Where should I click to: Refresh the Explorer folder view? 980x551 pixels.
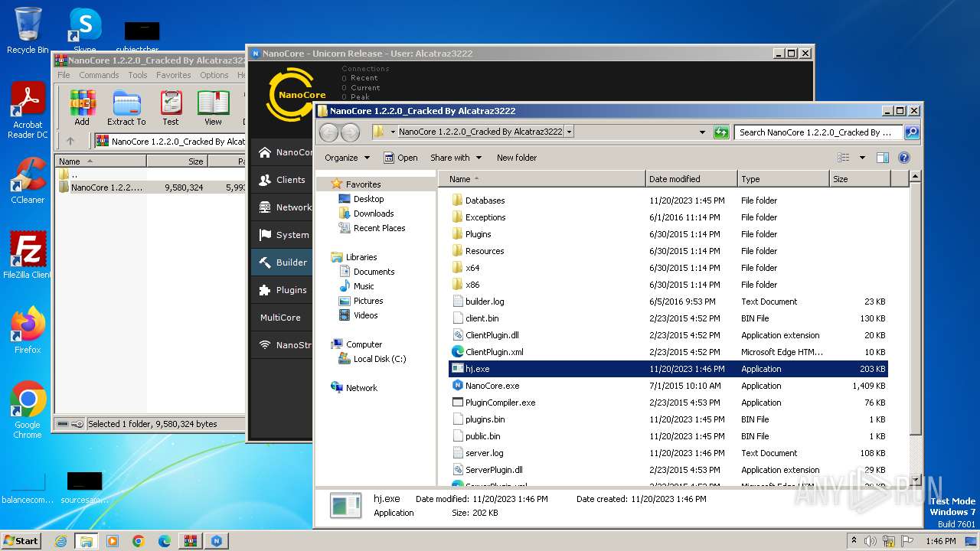(x=721, y=132)
